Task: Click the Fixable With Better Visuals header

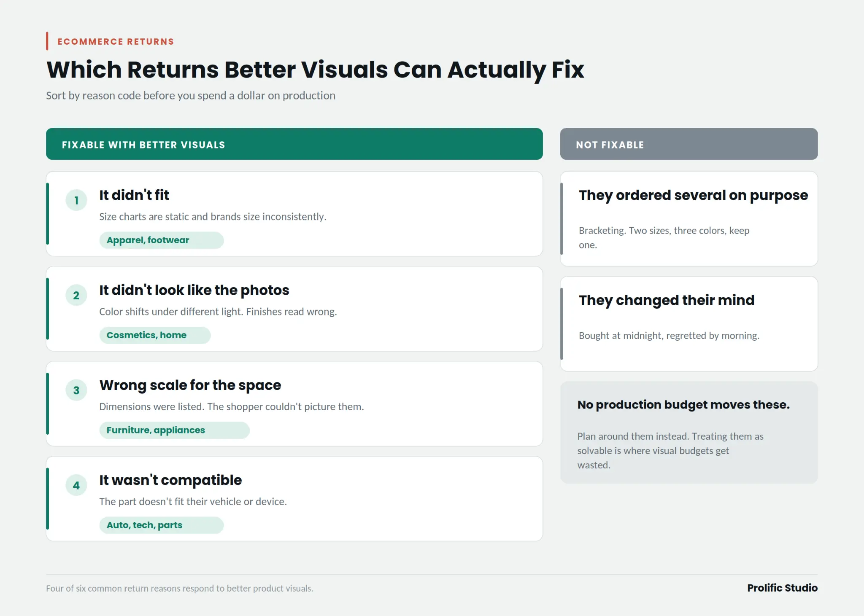Action: click(x=294, y=144)
